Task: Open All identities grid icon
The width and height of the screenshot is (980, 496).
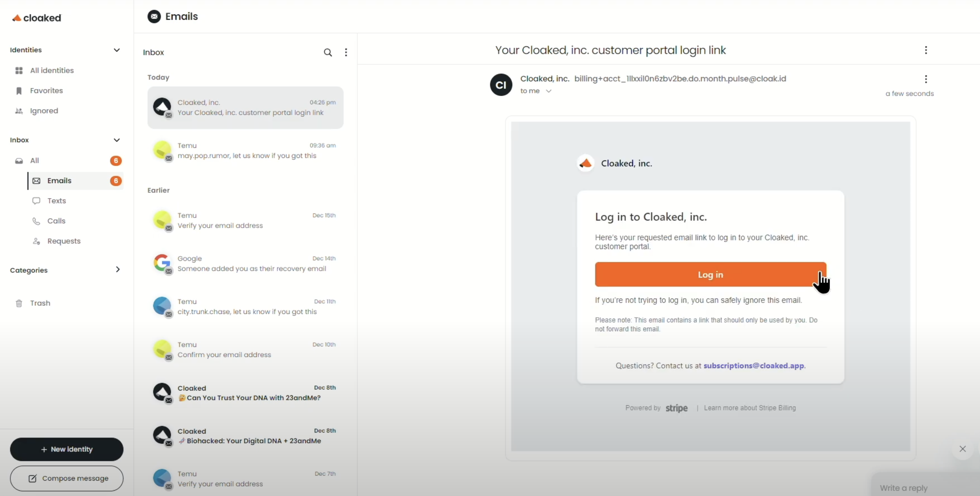Action: (x=19, y=70)
